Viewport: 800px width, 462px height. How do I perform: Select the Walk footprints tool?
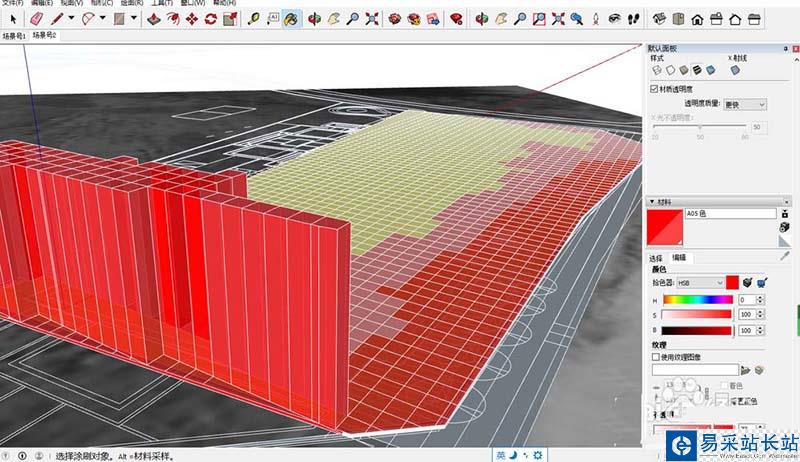[x=634, y=19]
